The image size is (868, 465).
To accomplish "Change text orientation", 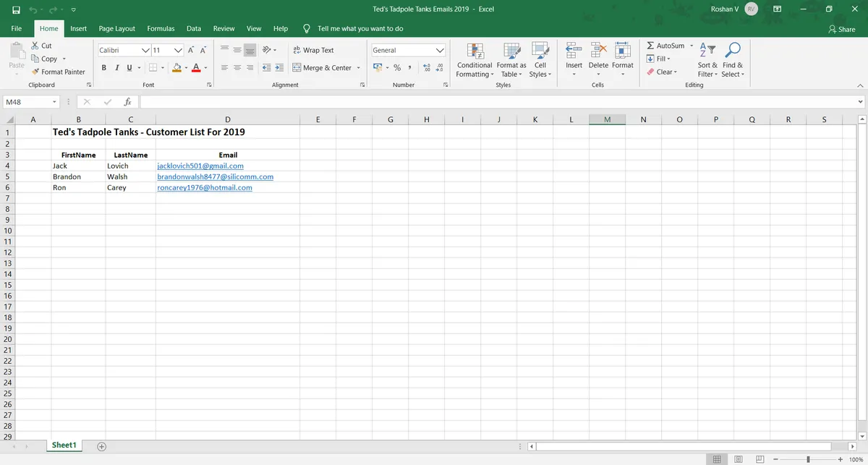I will [267, 50].
